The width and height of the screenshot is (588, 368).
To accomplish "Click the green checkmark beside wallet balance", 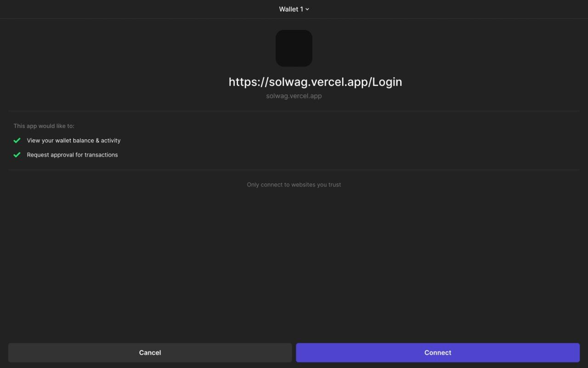I will pos(17,140).
